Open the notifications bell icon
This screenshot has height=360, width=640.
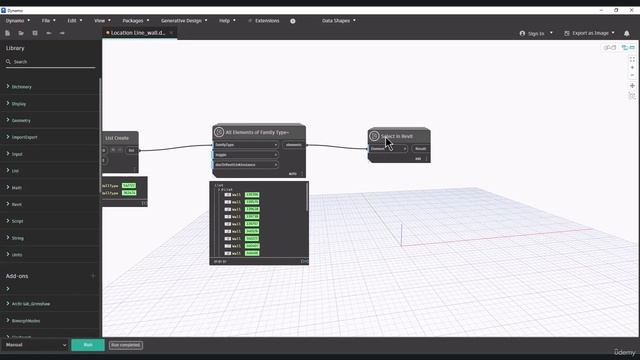coord(627,33)
